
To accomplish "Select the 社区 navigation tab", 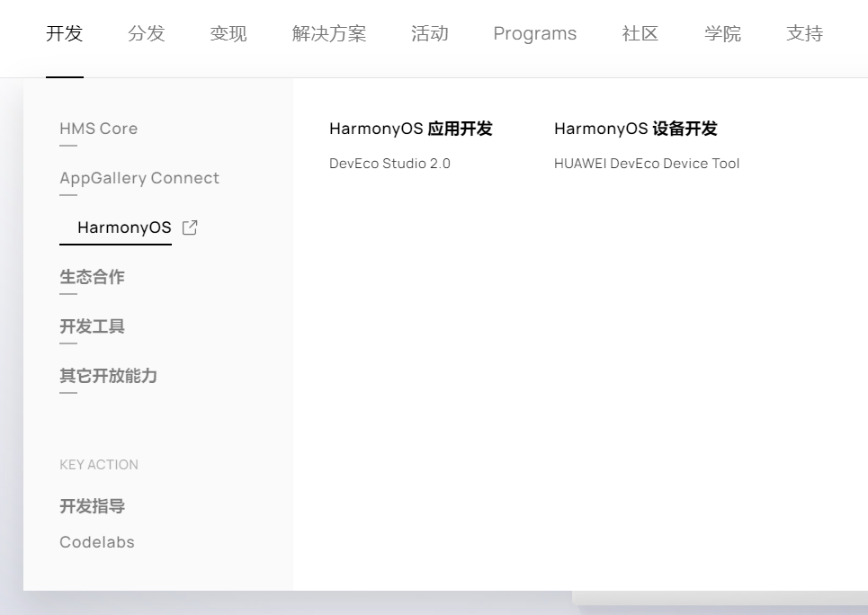I will pos(640,33).
